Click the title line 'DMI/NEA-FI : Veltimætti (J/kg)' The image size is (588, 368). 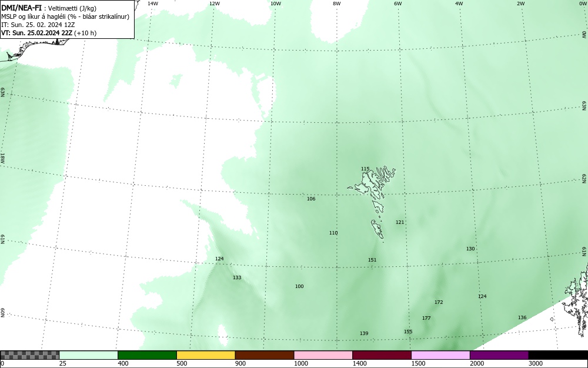coord(49,8)
